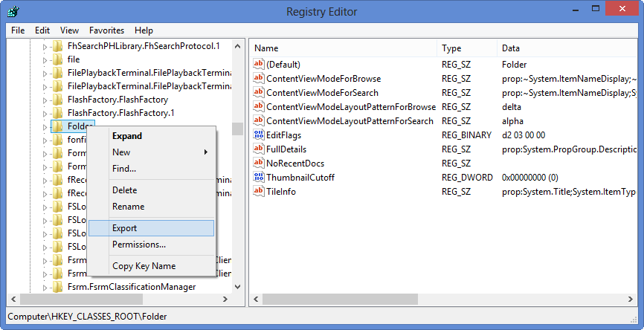Click folder icon of FhSearchPHLibrary.FhSearchProtocol.1 key
Screen dimensions: 644x330
coord(57,46)
